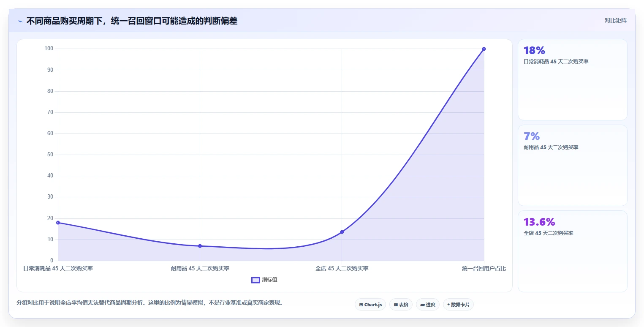This screenshot has height=327, width=644.
Task: Click the lightning icon beside the title
Action: pos(20,21)
